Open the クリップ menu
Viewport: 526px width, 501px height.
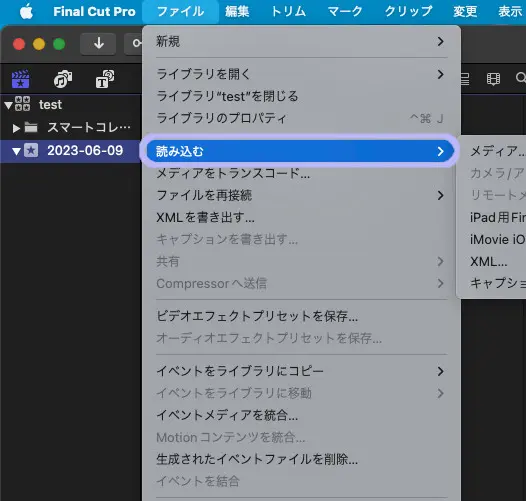click(408, 11)
